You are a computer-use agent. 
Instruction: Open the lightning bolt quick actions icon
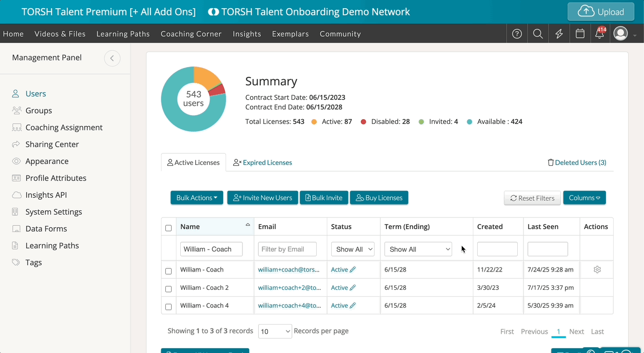click(x=559, y=34)
